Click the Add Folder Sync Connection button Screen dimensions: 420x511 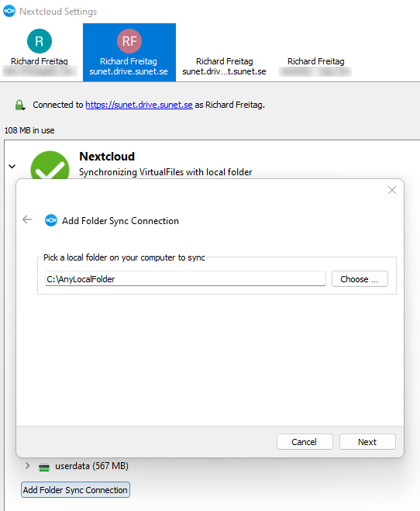[75, 490]
